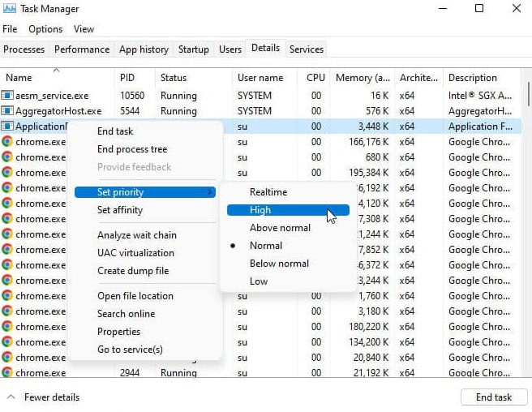Image resolution: width=532 pixels, height=412 pixels.
Task: Click PID value 10560
Action: pos(132,96)
